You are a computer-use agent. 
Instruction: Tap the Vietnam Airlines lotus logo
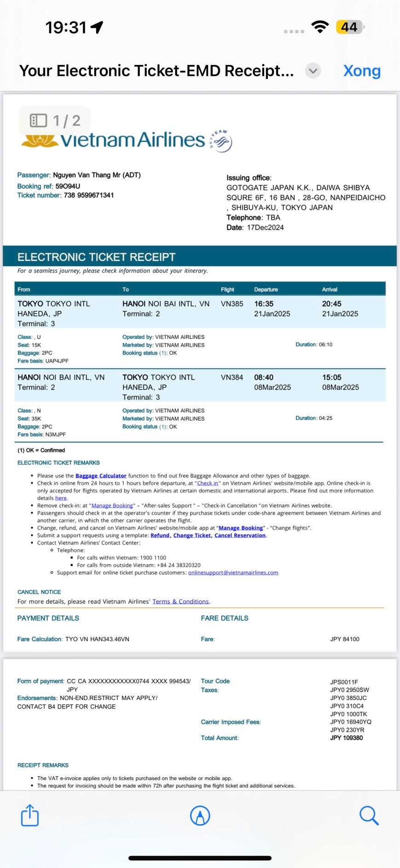pyautogui.click(x=40, y=140)
